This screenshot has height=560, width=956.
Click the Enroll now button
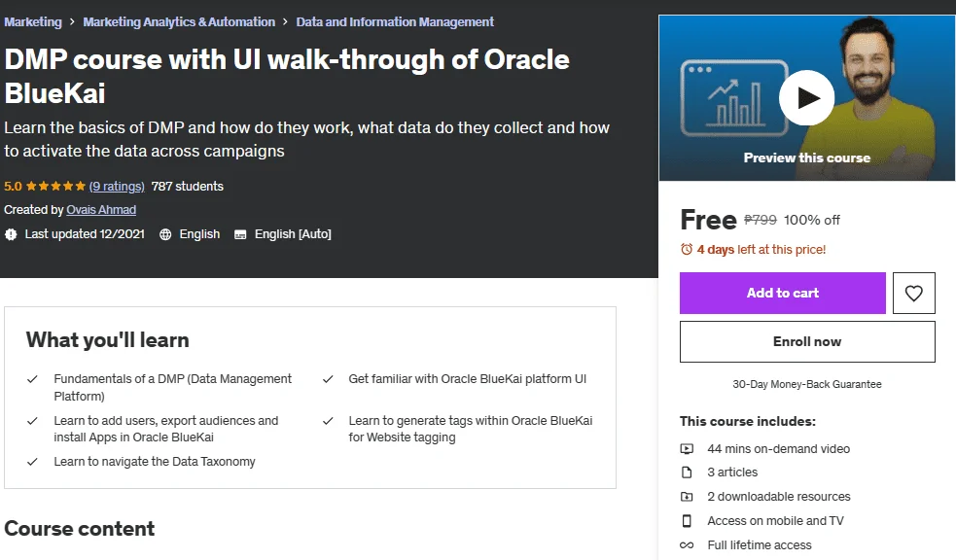click(807, 342)
